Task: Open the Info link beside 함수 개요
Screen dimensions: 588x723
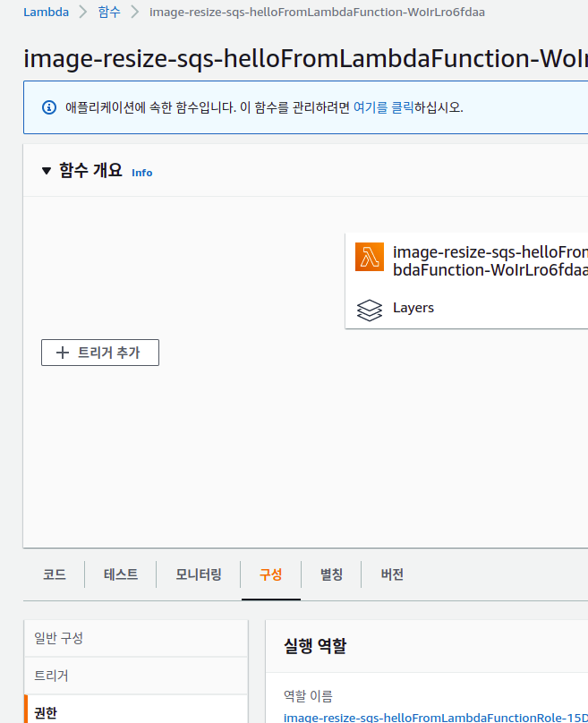Action: click(142, 173)
